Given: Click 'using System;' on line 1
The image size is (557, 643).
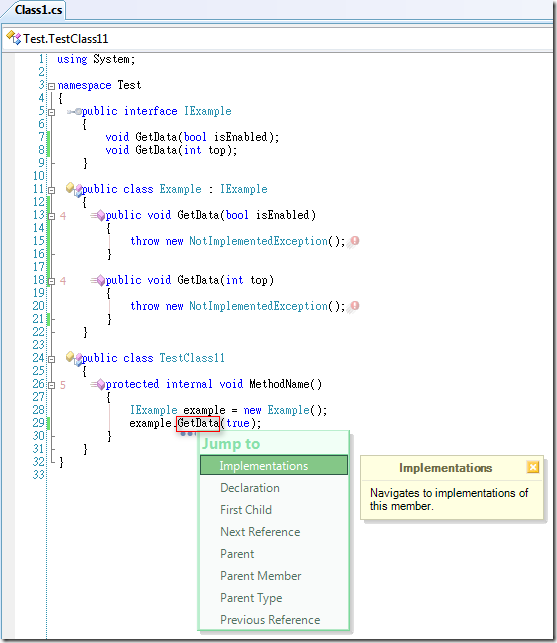Looking at the screenshot, I should [96, 59].
